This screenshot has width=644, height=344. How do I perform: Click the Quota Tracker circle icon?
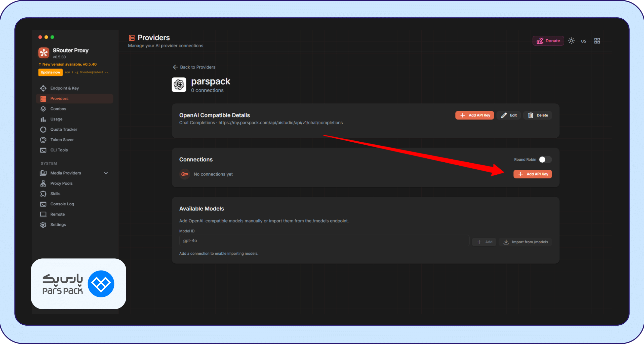click(43, 129)
